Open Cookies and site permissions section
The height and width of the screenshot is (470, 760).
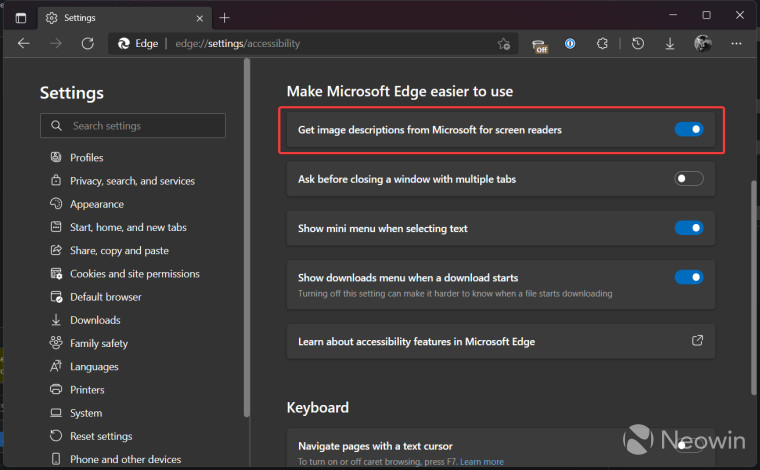(135, 274)
